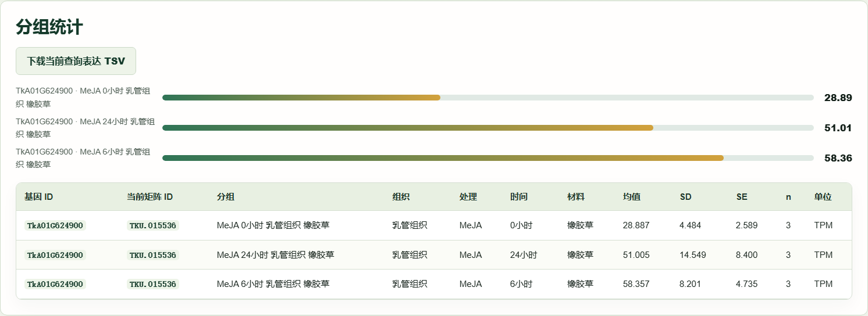The image size is (868, 316).
Task: Click bar label TkA01G624900 · MeJA 24小时
Action: click(x=86, y=128)
